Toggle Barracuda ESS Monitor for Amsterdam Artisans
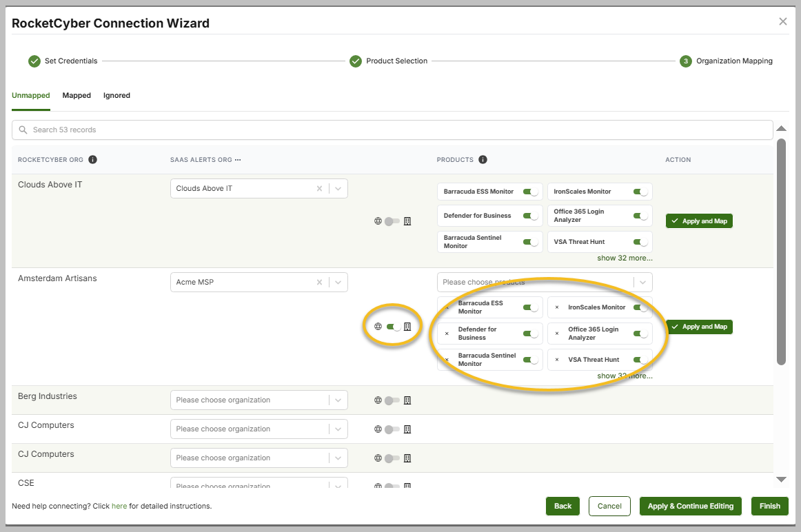 coord(530,307)
